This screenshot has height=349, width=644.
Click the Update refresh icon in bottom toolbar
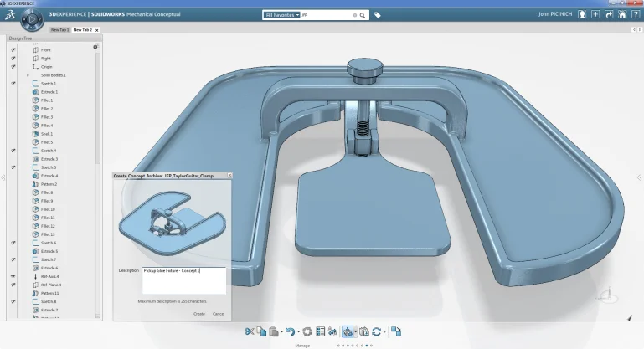(x=377, y=331)
